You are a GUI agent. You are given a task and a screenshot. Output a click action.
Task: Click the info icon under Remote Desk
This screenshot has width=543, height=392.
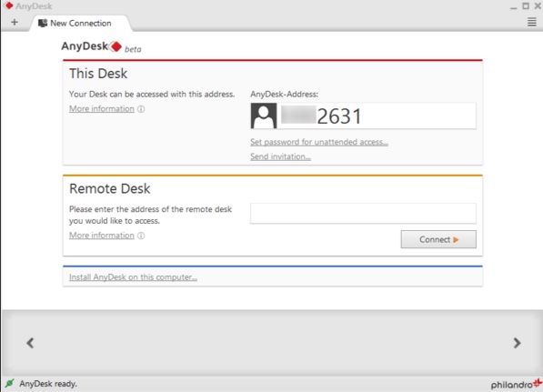(x=141, y=236)
